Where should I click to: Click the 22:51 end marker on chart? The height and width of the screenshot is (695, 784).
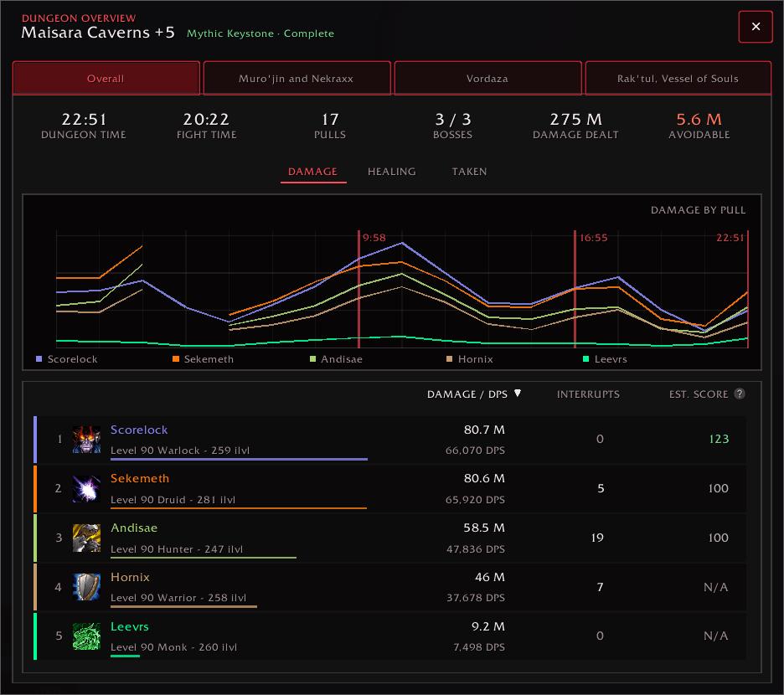(x=747, y=289)
